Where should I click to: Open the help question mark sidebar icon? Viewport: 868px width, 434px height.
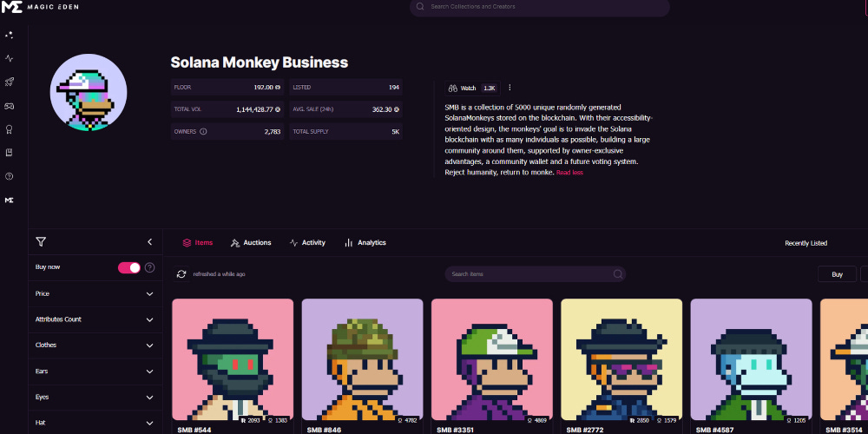point(9,176)
